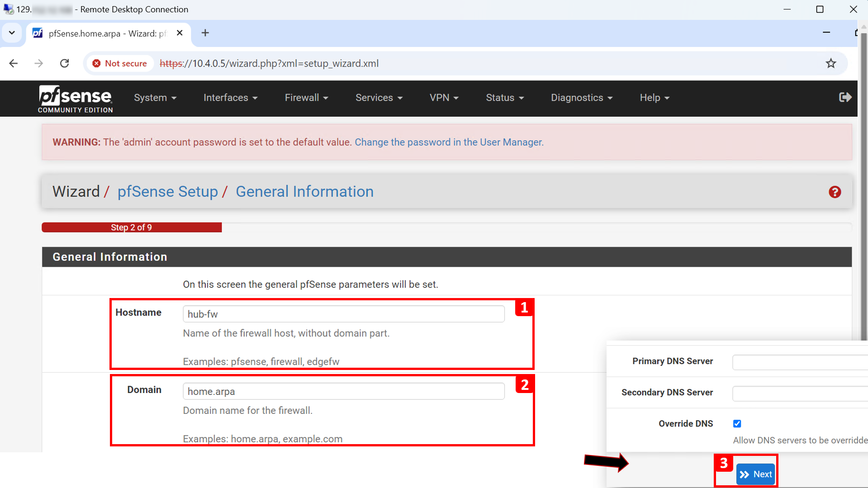Click the Primary DNS Server field
The width and height of the screenshot is (868, 488).
click(x=800, y=362)
